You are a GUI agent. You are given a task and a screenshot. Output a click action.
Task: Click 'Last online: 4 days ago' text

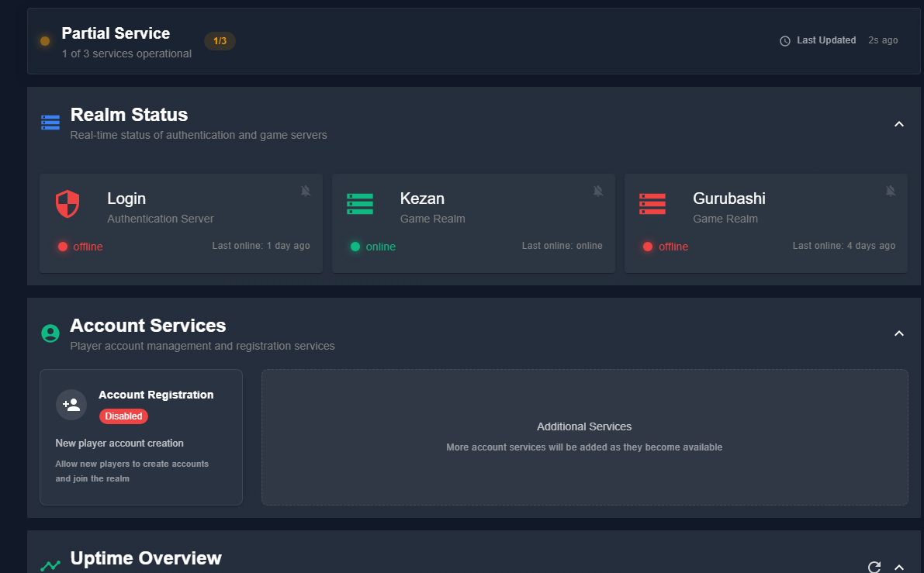844,246
